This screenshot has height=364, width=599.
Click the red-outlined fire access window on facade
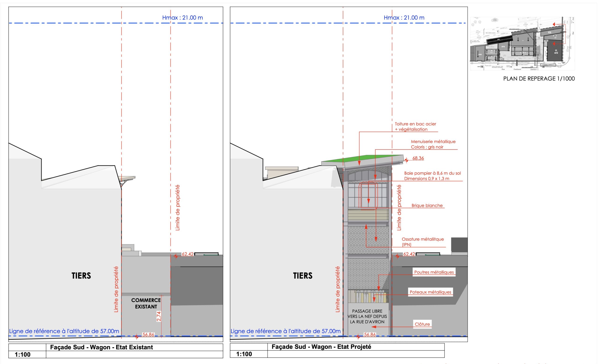click(368, 196)
